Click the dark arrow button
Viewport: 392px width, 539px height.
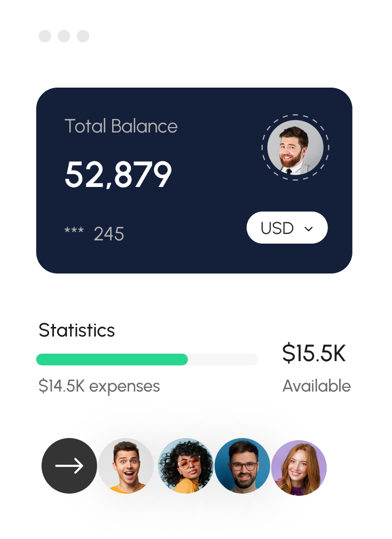click(x=69, y=466)
